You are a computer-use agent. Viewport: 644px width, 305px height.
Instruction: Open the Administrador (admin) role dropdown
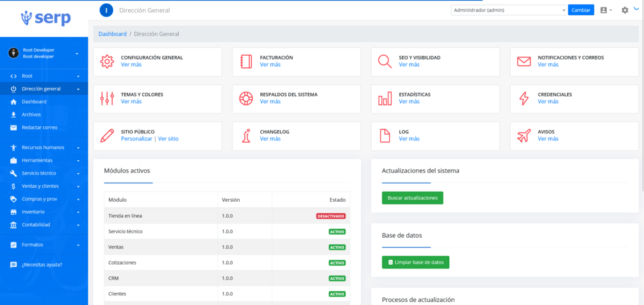click(509, 10)
